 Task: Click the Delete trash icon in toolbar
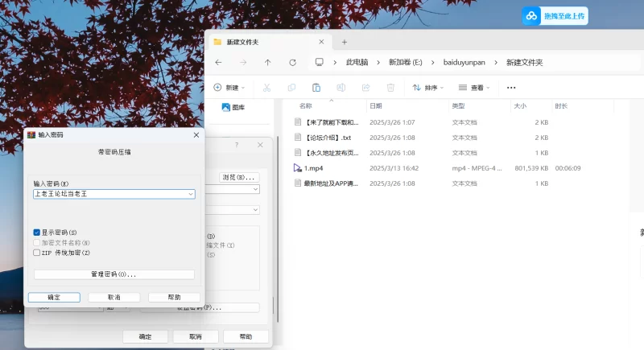(x=390, y=88)
